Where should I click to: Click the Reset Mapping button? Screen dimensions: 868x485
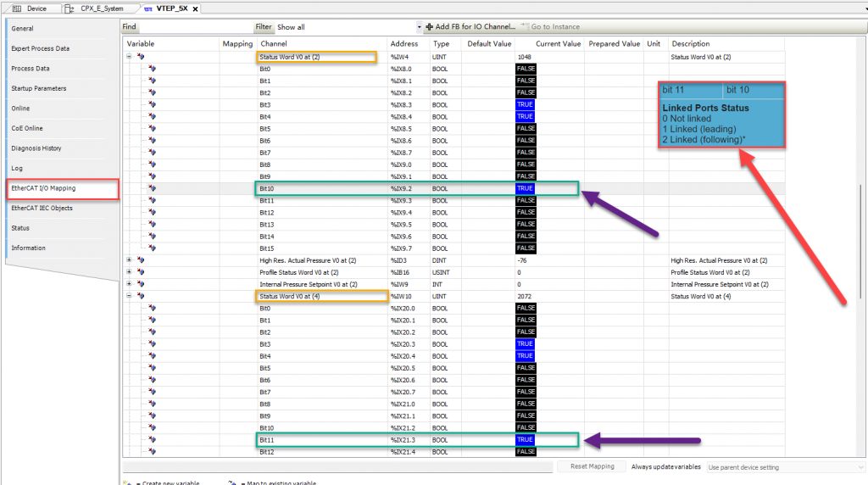pos(592,466)
